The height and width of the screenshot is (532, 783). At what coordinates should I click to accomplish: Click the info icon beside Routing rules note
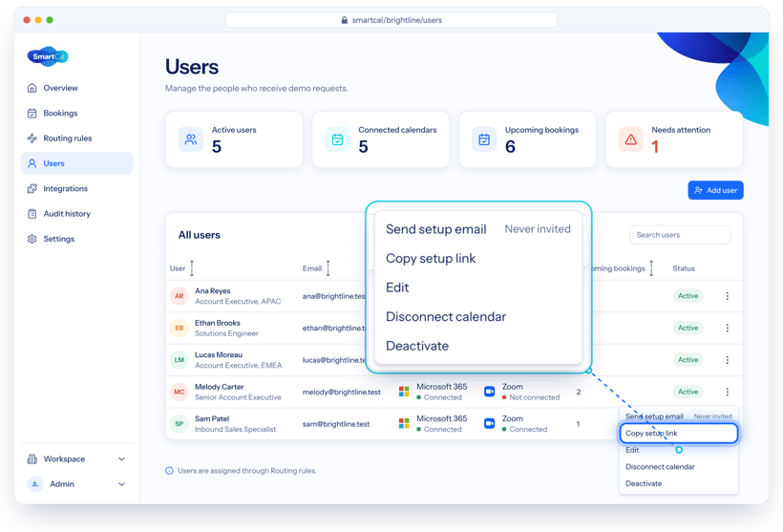tap(169, 471)
